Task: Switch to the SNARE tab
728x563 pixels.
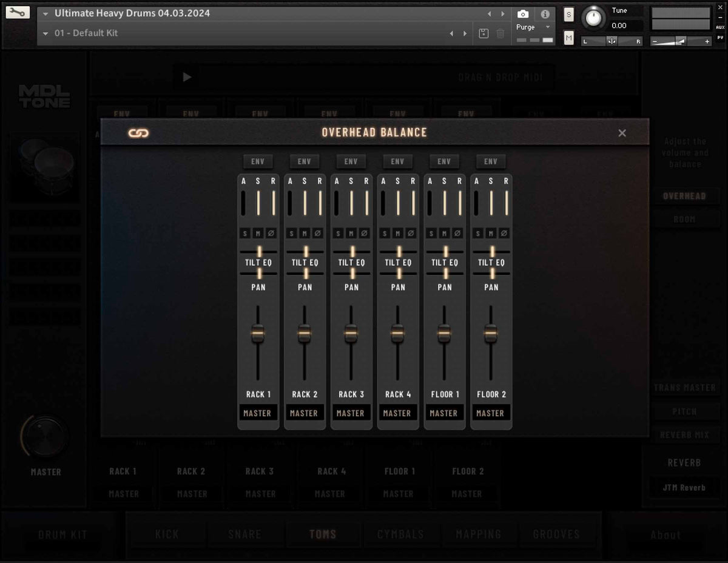Action: click(x=245, y=534)
